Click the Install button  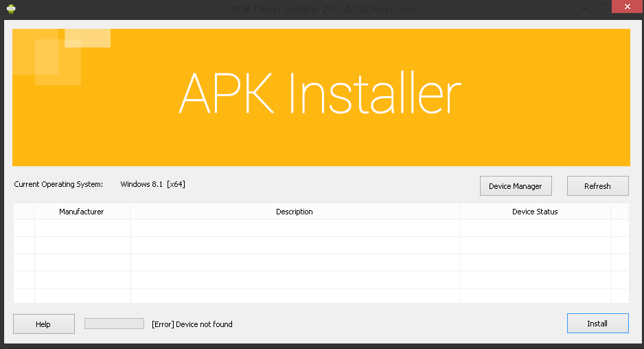tap(597, 324)
